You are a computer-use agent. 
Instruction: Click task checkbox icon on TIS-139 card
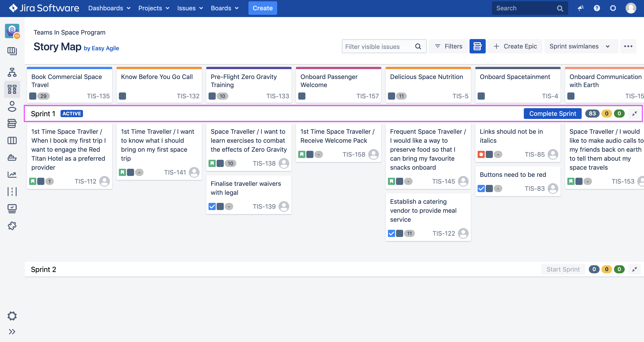click(x=212, y=206)
